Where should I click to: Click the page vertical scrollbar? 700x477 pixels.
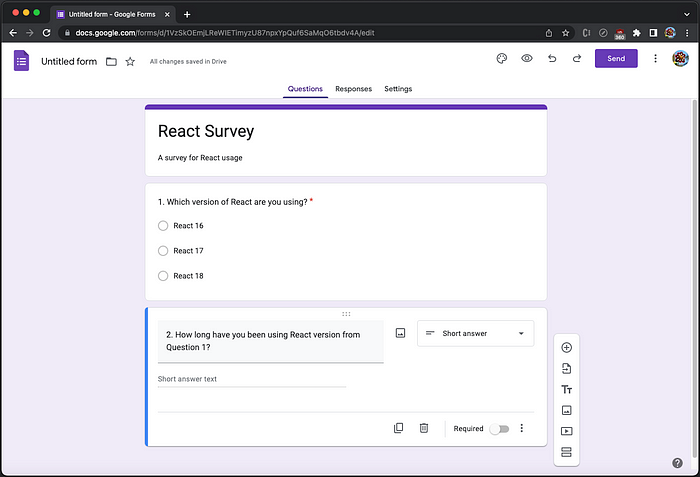694,279
